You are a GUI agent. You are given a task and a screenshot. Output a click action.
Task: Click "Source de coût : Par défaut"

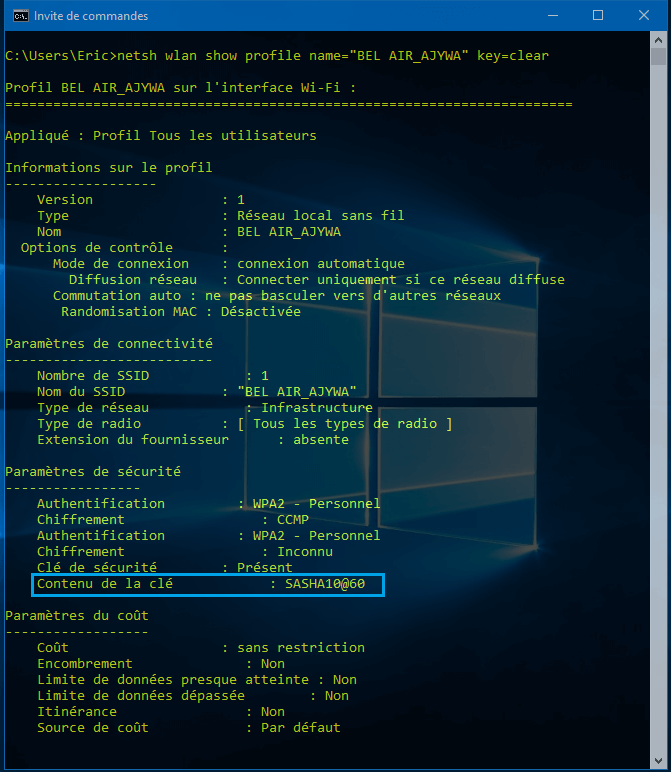coord(189,728)
